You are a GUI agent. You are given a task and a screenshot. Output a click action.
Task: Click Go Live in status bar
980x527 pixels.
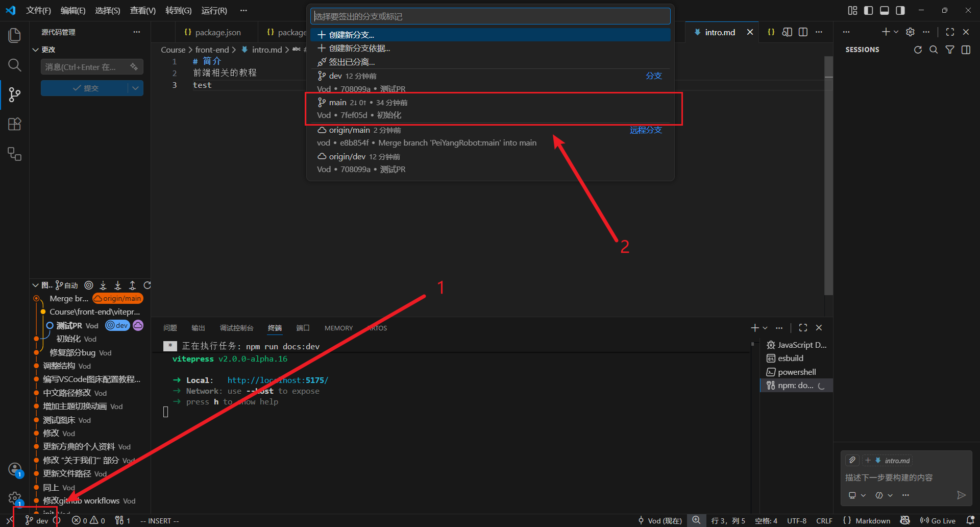click(938, 520)
